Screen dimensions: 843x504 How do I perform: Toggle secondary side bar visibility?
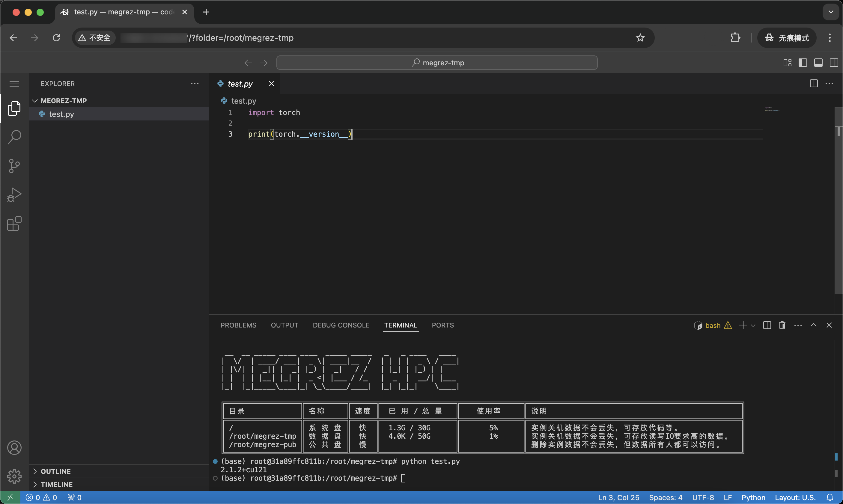833,63
